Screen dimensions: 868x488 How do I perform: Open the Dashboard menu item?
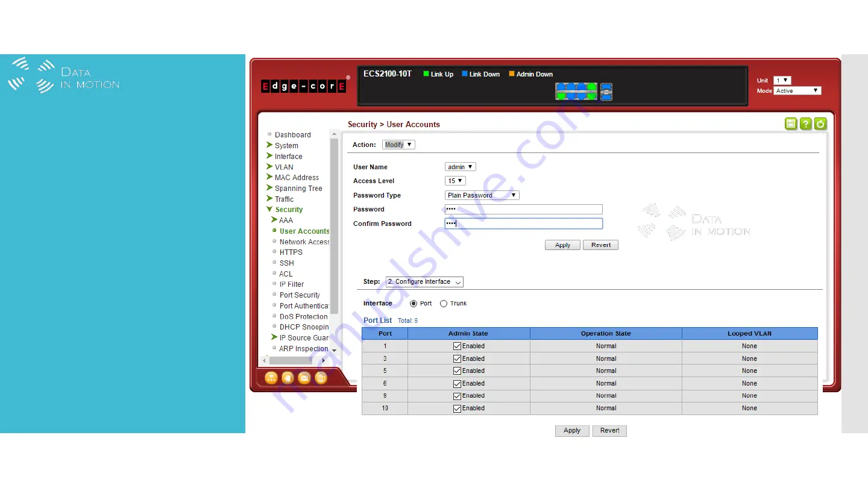click(x=293, y=135)
